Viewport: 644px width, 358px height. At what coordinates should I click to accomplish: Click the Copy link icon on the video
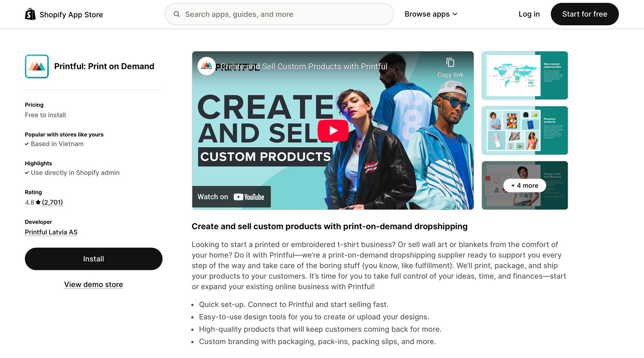point(450,62)
